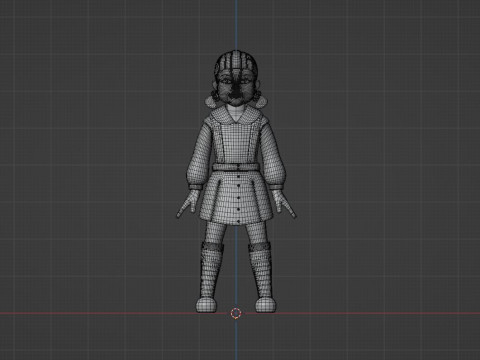Select the rounded shoe on the left
This screenshot has width=480, height=360.
click(207, 305)
